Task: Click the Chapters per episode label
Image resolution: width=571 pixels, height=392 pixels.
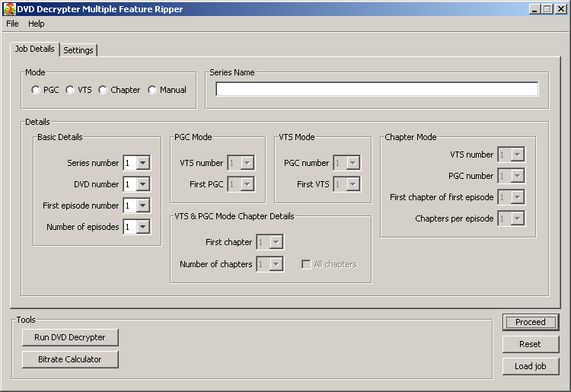Action: point(454,218)
